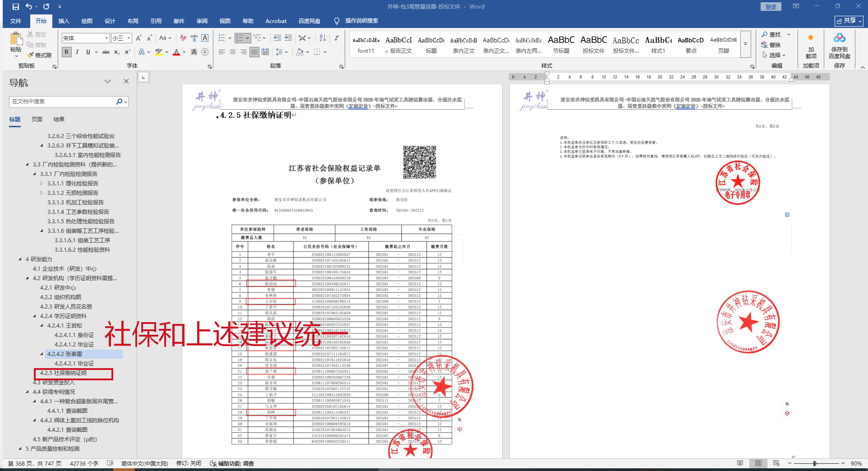This screenshot has height=471, width=868.
Task: Click the 共享 (Share) button
Action: coord(849,21)
